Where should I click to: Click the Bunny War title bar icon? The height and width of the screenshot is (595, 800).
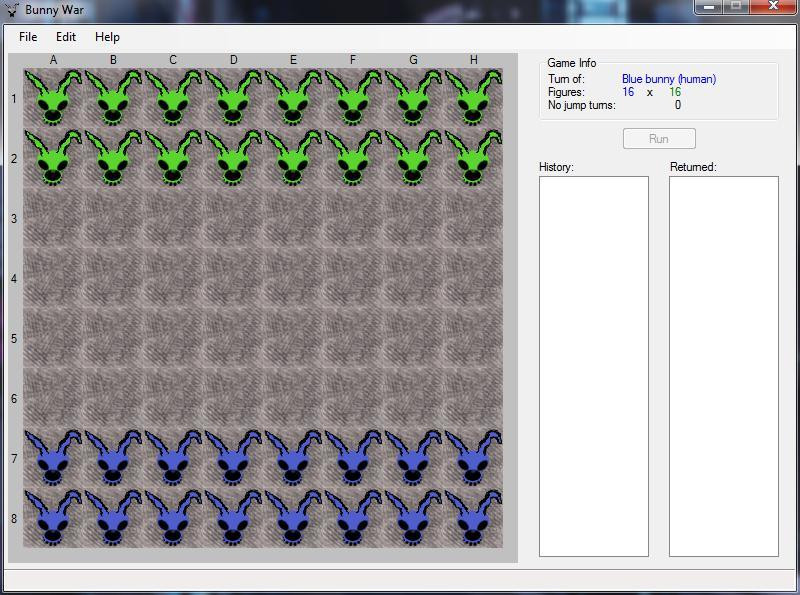[13, 10]
